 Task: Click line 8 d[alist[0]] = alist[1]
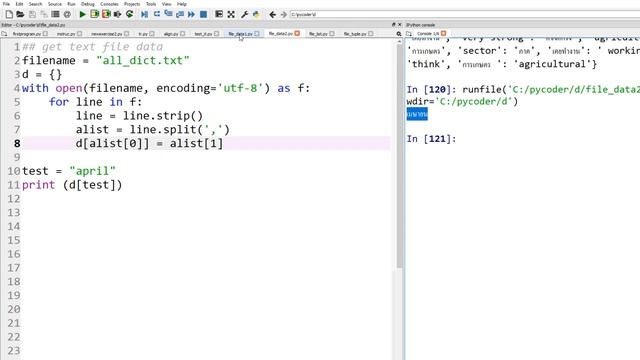coord(149,143)
